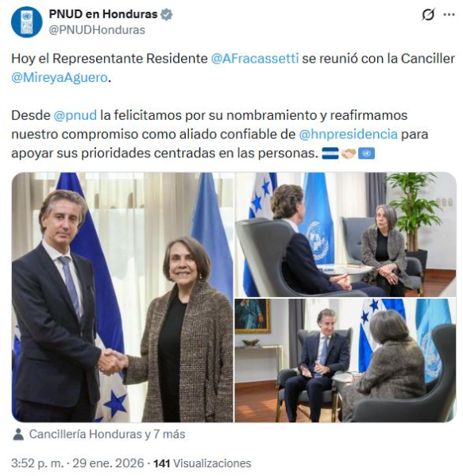Click the handshake emoji in tweet

[349, 153]
